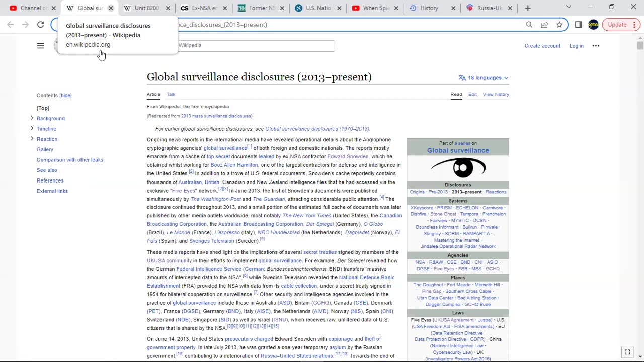The width and height of the screenshot is (644, 362).
Task: Open the Russia–United States relations link
Action: coord(296,356)
